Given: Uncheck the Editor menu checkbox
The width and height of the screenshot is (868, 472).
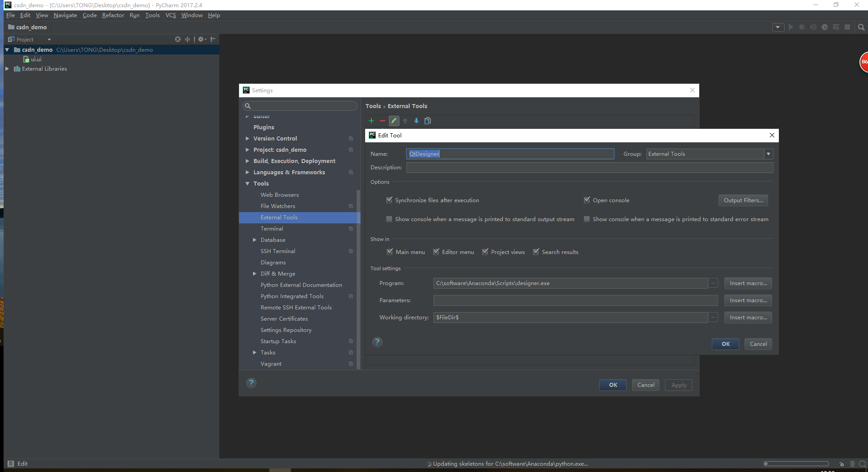Looking at the screenshot, I should tap(436, 252).
